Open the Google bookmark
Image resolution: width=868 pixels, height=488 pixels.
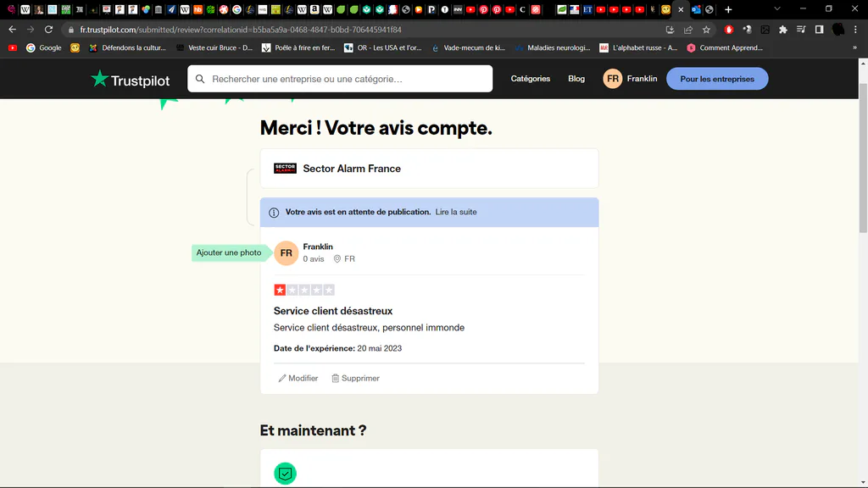coord(44,48)
